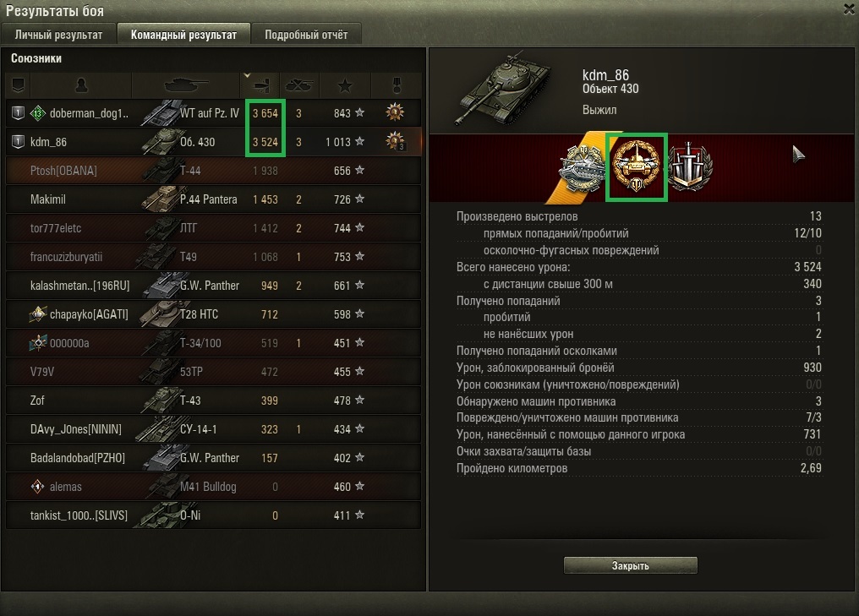
Task: Sort by platoon shield column icon
Action: tap(18, 85)
